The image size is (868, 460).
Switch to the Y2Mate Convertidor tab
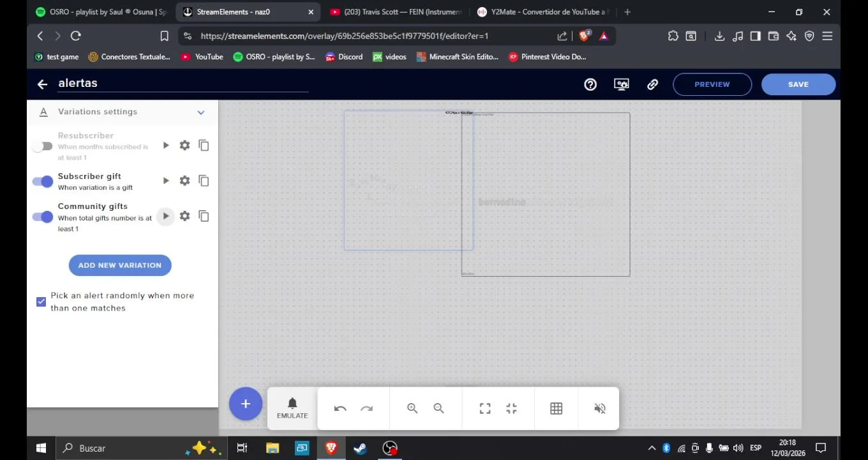[542, 11]
